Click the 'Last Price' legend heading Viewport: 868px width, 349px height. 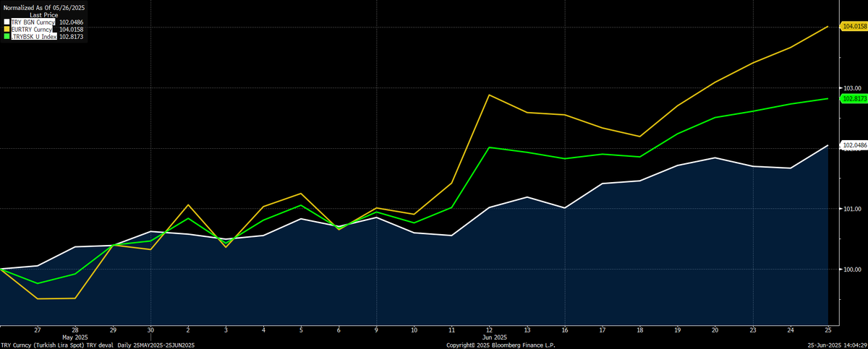44,14
